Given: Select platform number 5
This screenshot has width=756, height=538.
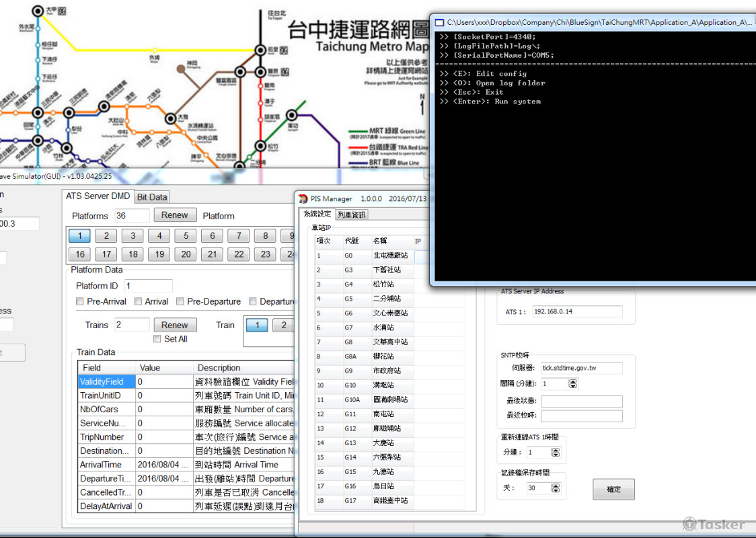Looking at the screenshot, I should (185, 235).
